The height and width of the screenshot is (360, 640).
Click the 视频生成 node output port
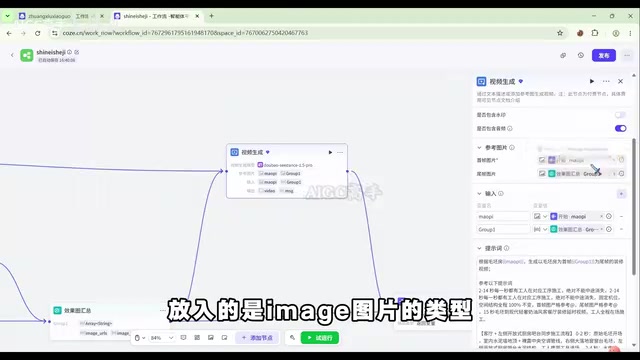[x=347, y=171]
